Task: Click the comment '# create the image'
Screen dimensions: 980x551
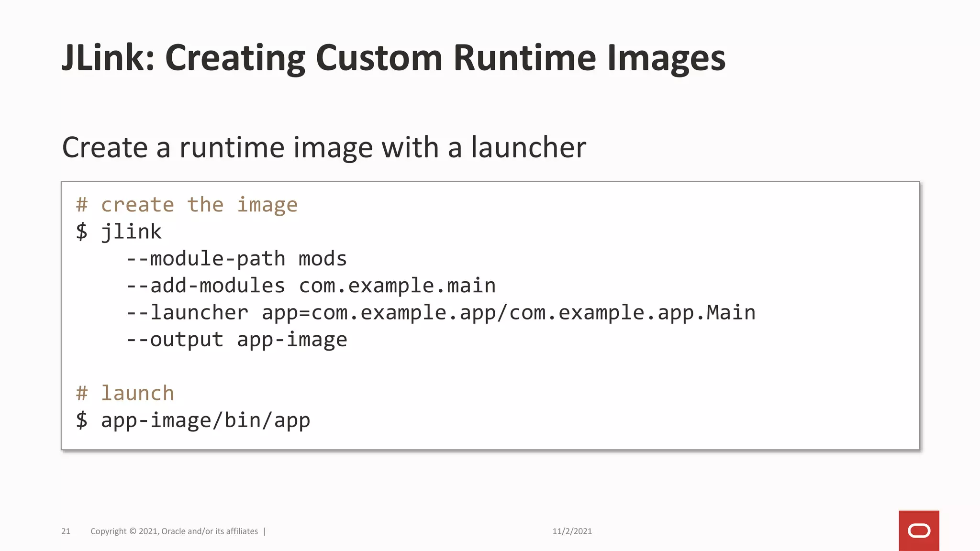Action: [x=187, y=205]
